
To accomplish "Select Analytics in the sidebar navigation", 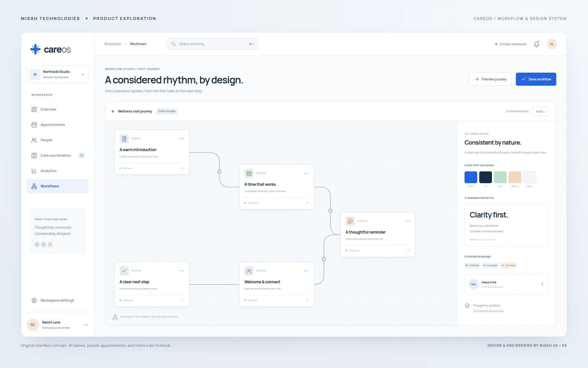I will click(x=57, y=171).
